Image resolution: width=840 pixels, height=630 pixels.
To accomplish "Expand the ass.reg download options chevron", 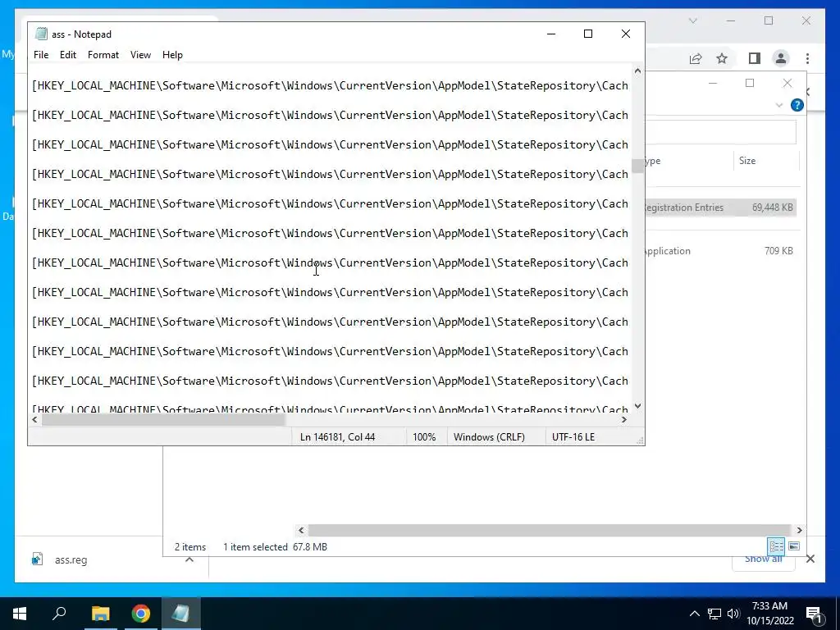I will (189, 559).
